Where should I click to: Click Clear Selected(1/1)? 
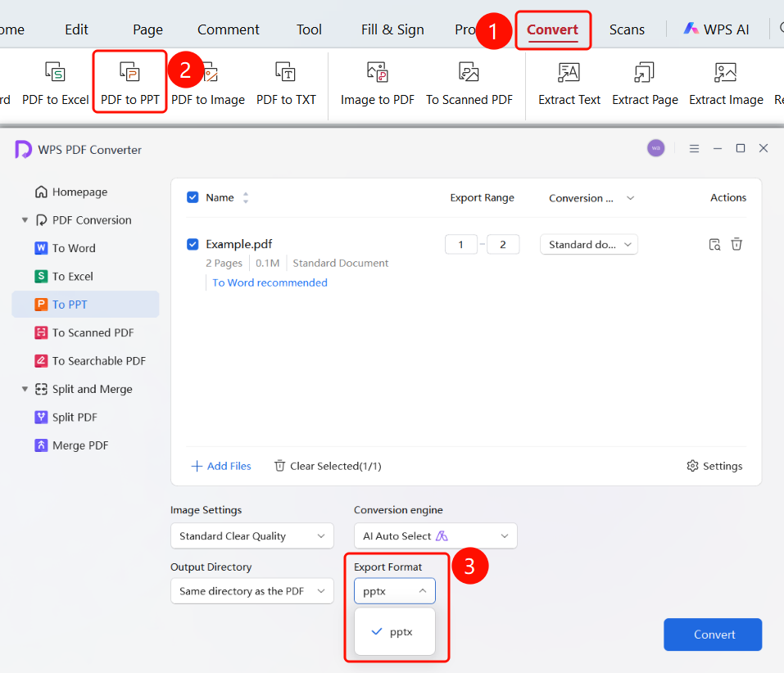pos(328,466)
